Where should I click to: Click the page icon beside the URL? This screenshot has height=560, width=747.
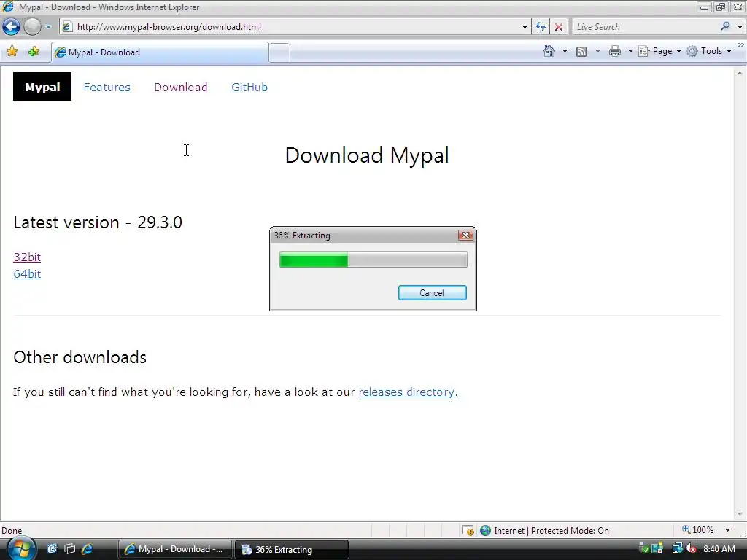(x=68, y=27)
